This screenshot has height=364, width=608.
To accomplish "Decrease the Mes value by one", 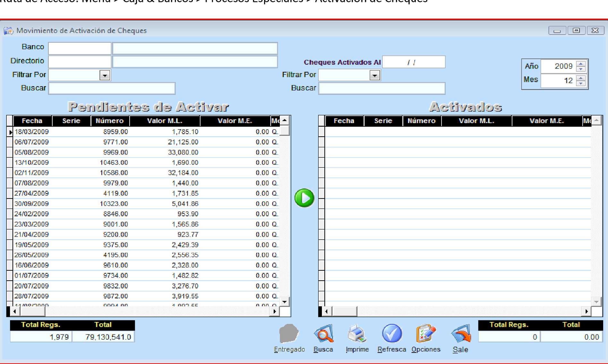I will [x=581, y=83].
